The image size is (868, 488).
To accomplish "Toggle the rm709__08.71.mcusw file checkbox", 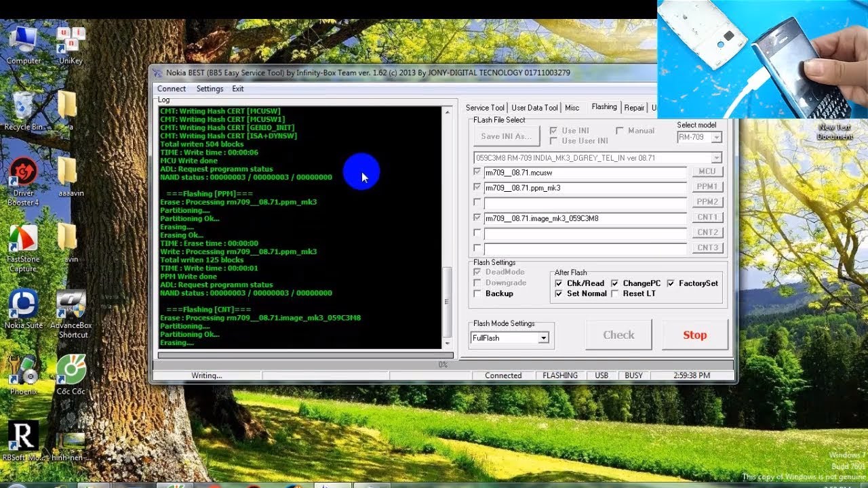I will pos(477,172).
